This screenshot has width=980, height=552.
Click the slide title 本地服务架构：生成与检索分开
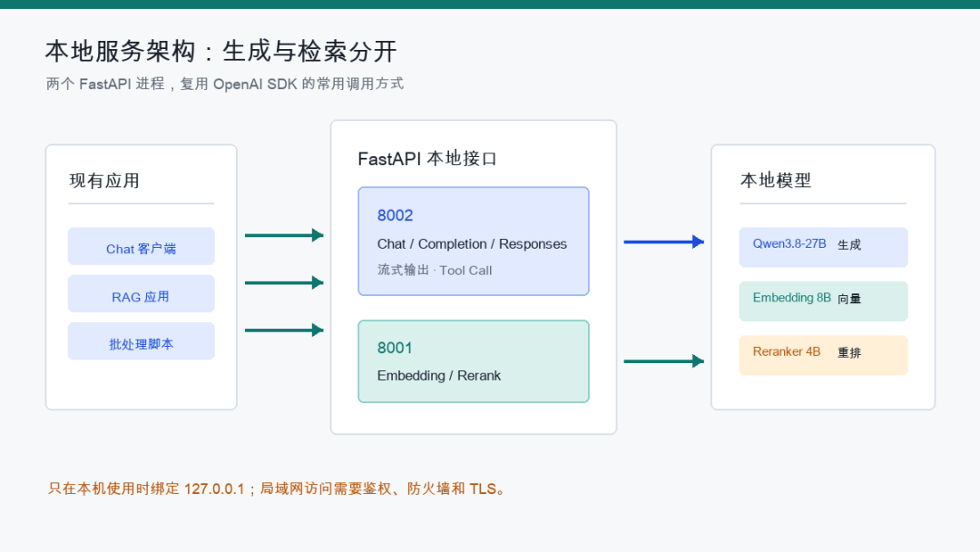coord(220,51)
